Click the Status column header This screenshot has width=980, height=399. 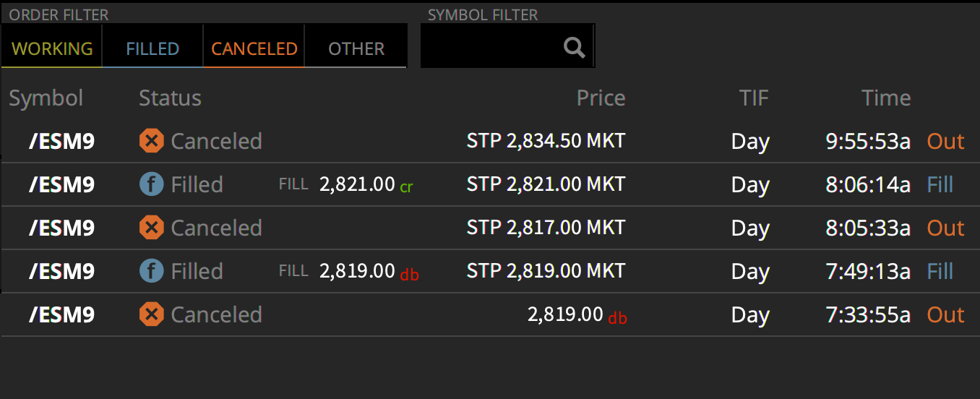coord(170,98)
